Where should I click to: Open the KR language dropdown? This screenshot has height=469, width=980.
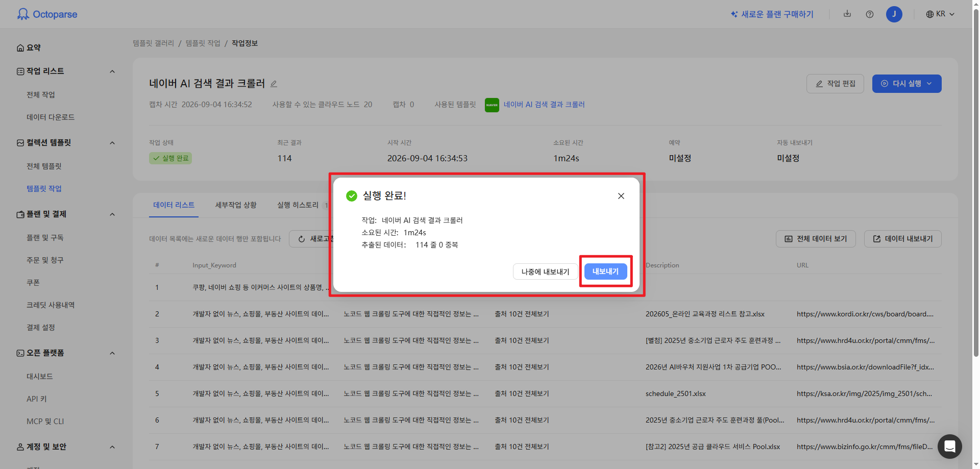click(940, 14)
